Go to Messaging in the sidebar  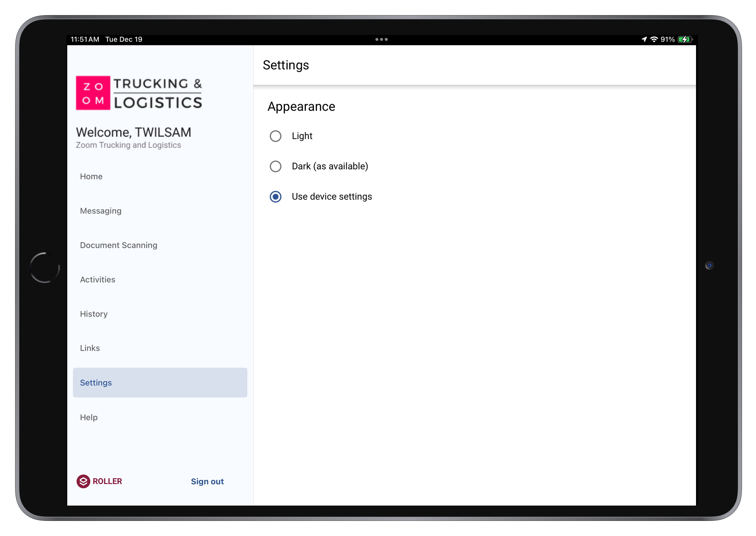101,211
